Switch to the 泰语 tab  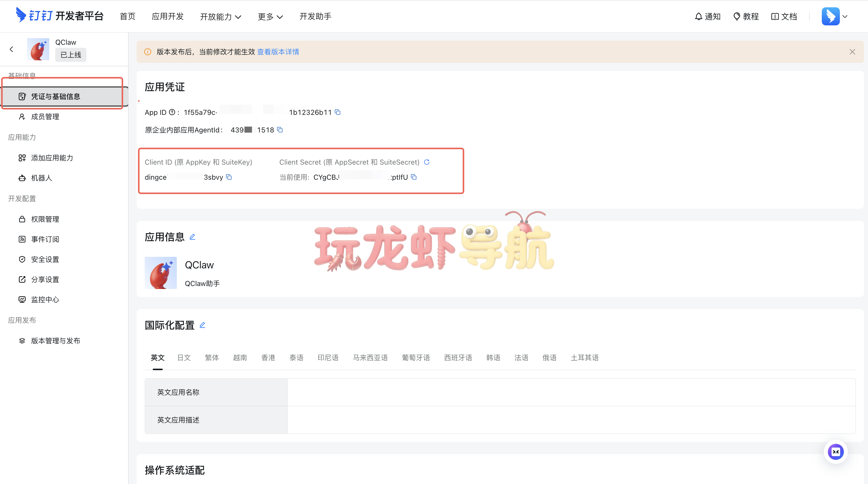[x=296, y=358]
